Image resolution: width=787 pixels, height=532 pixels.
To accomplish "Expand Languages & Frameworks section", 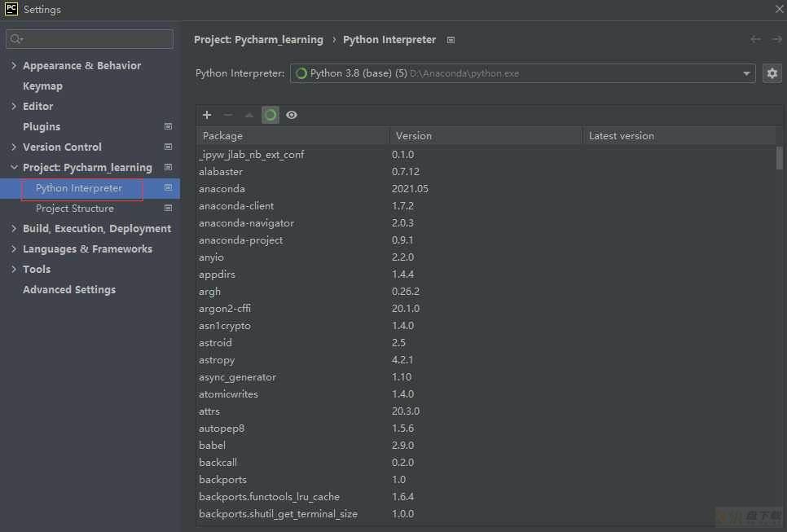I will [x=14, y=249].
